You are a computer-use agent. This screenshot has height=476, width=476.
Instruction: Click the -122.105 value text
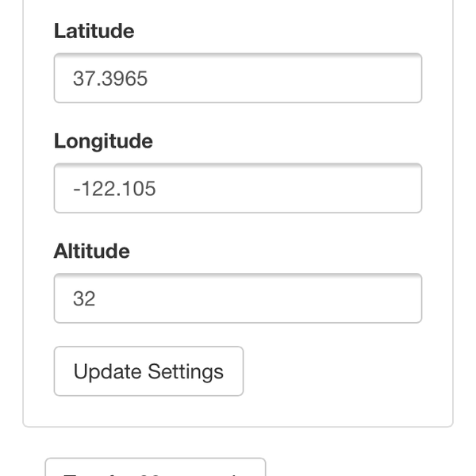pos(114,189)
